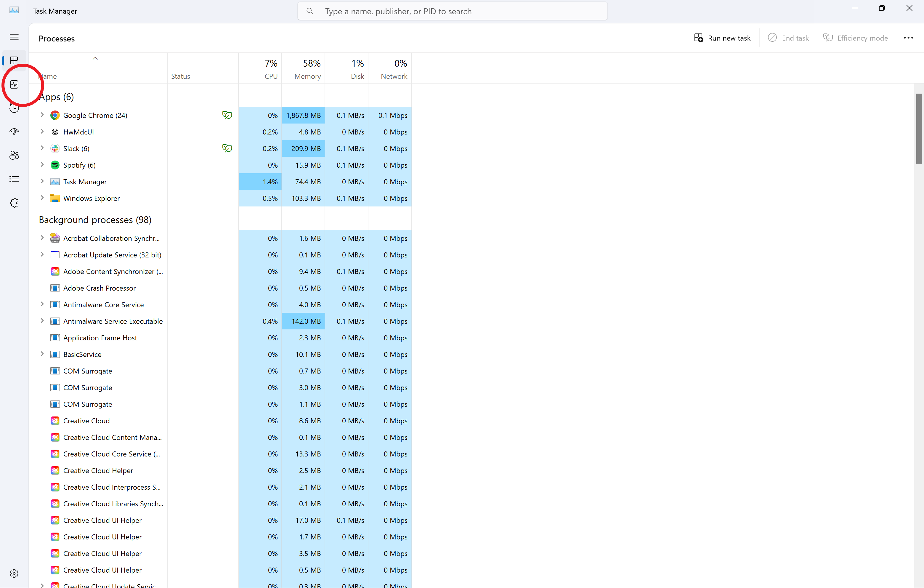Click the Antimalware Core Service icon
Viewport: 924px width, 588px height.
click(x=55, y=305)
